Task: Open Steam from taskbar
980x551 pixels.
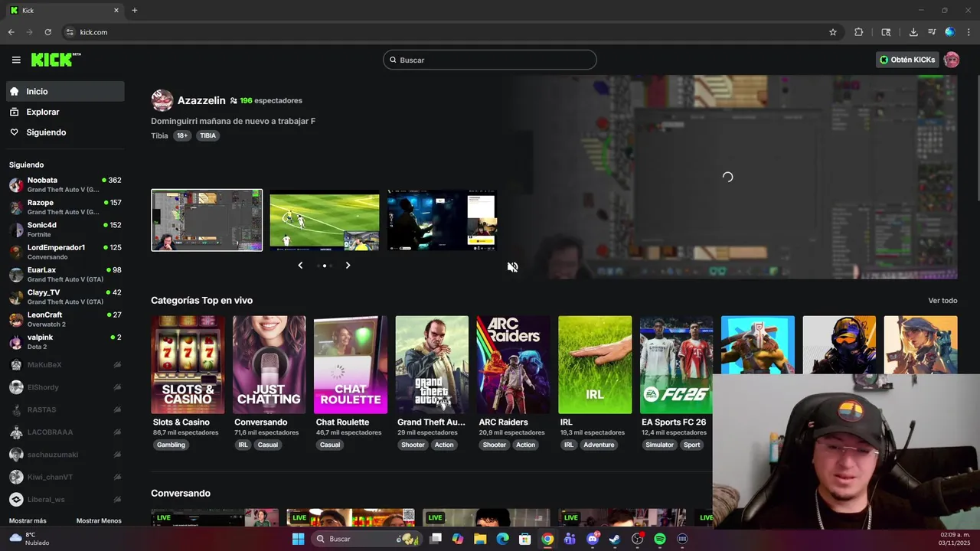Action: coord(614,539)
